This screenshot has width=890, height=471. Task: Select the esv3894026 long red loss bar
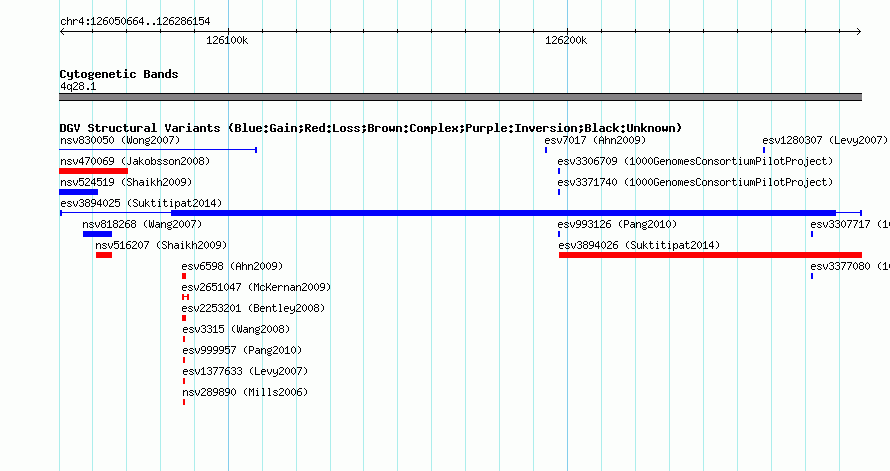(x=711, y=255)
